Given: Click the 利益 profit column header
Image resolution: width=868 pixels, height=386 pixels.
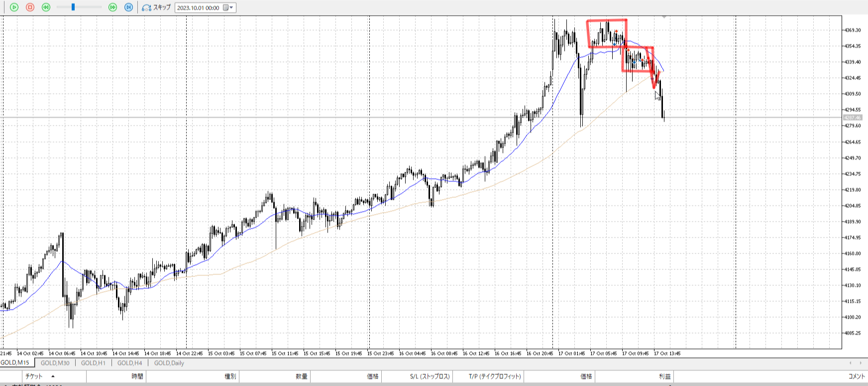Looking at the screenshot, I should click(664, 377).
